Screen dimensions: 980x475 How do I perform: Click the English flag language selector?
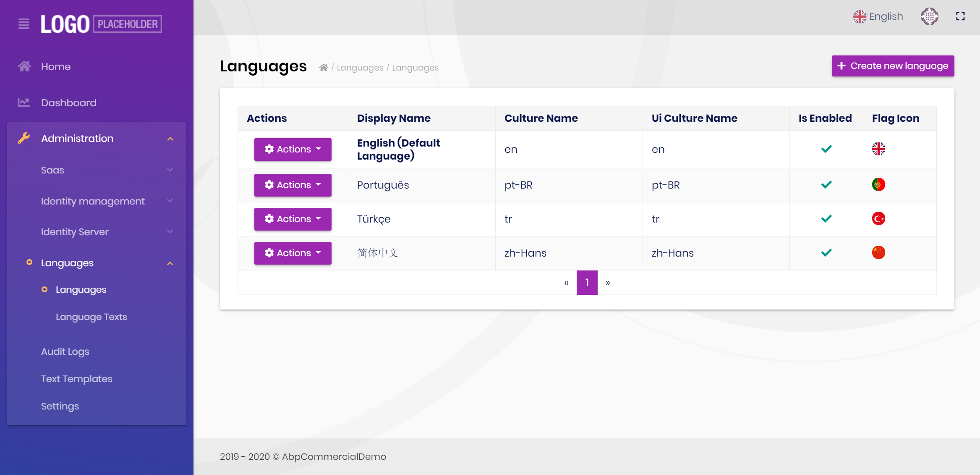point(878,16)
